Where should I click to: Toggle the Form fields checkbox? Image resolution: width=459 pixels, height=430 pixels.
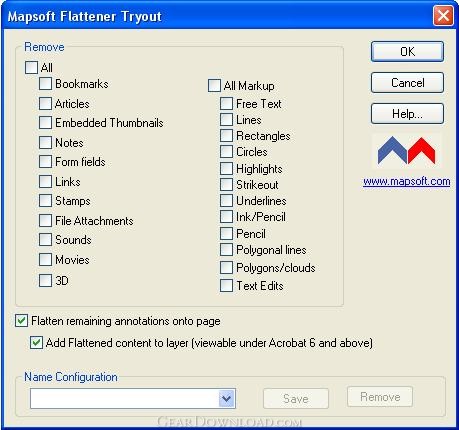click(45, 162)
